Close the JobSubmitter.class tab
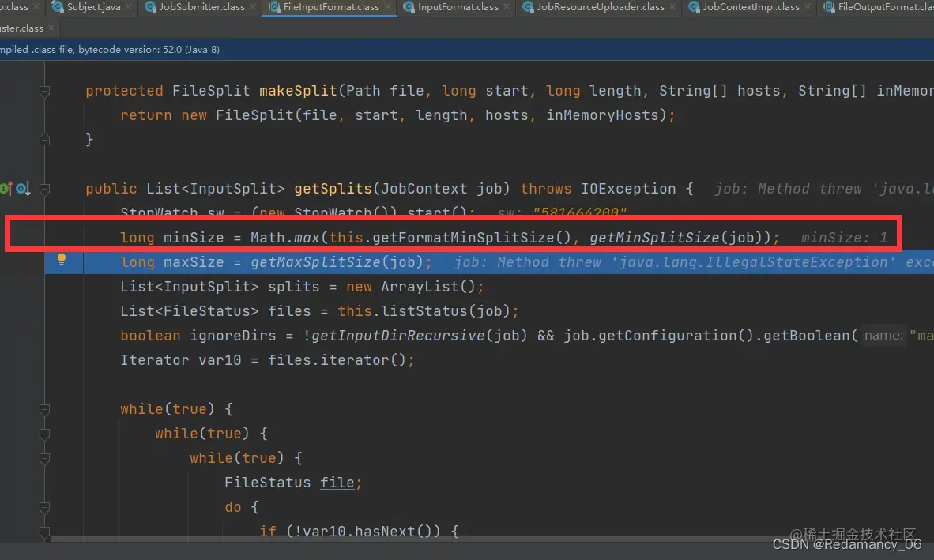 [253, 6]
